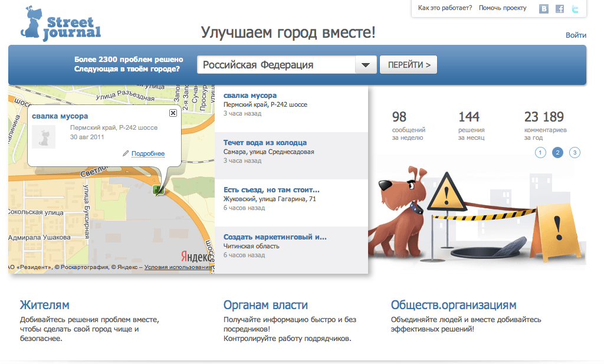Viewport: 604px width, 364px height.
Task: Open the Условия использования link
Action: (177, 266)
